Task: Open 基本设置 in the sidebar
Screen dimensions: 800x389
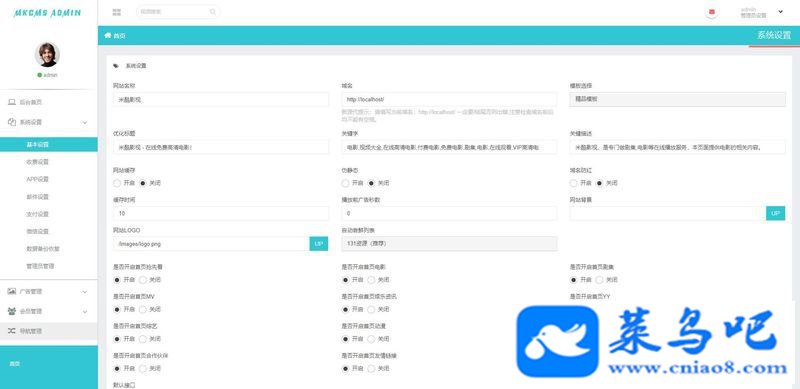Action: [48, 144]
